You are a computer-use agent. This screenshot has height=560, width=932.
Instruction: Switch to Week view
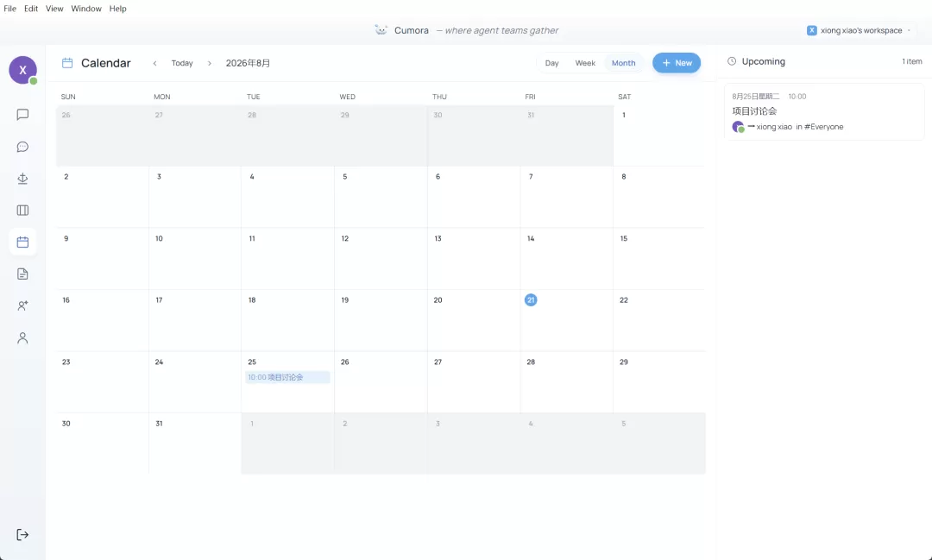[x=585, y=63]
